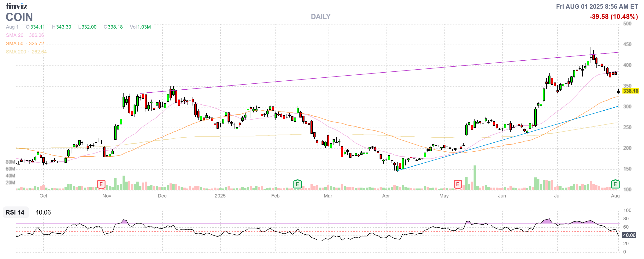Click the finviz logo
Screen dimensions: 644x259
[17, 6]
